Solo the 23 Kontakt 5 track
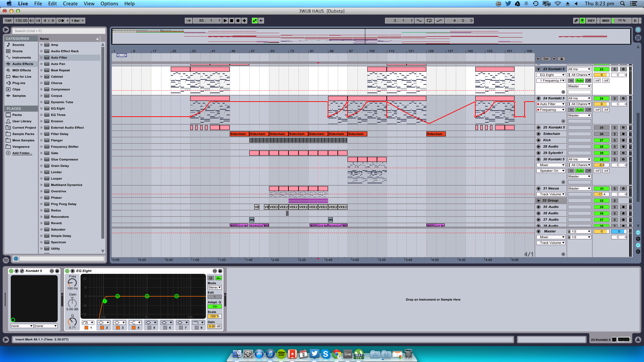644x362 pixels. (614, 69)
